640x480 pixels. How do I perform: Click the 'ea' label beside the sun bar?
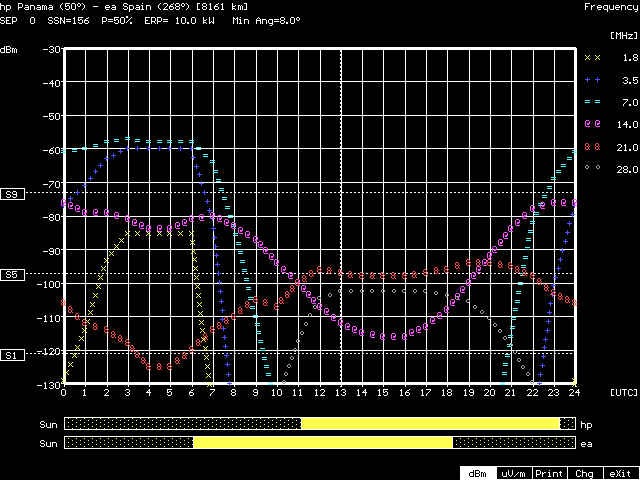click(586, 444)
